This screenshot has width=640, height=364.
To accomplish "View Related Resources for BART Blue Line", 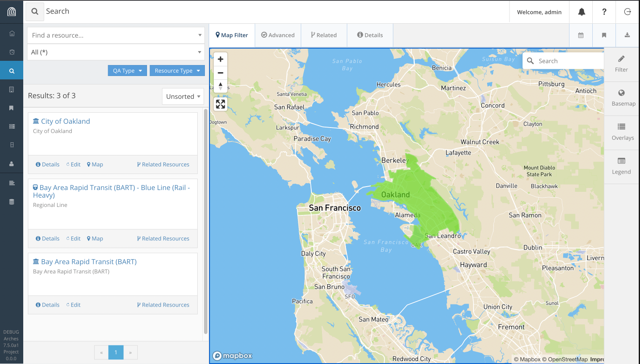I will 163,239.
